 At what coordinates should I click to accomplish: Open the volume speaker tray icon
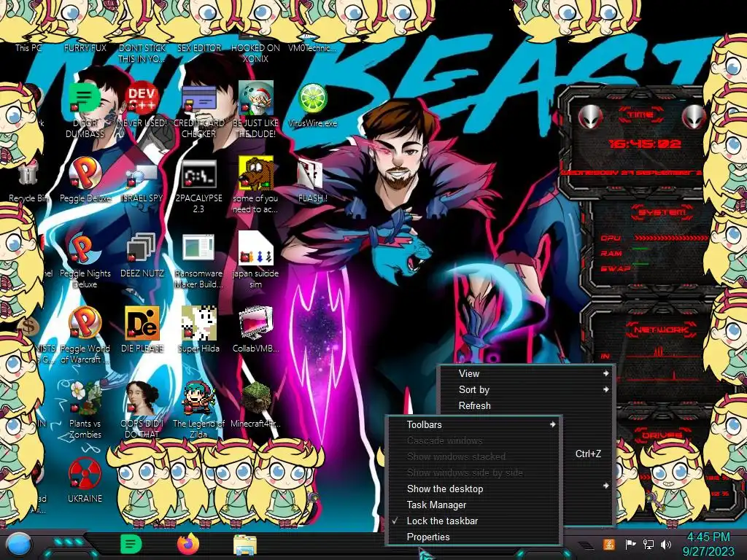point(666,544)
